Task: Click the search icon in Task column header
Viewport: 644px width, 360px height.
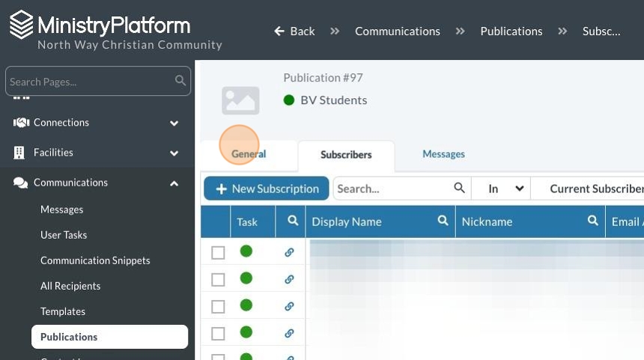Action: pos(293,221)
